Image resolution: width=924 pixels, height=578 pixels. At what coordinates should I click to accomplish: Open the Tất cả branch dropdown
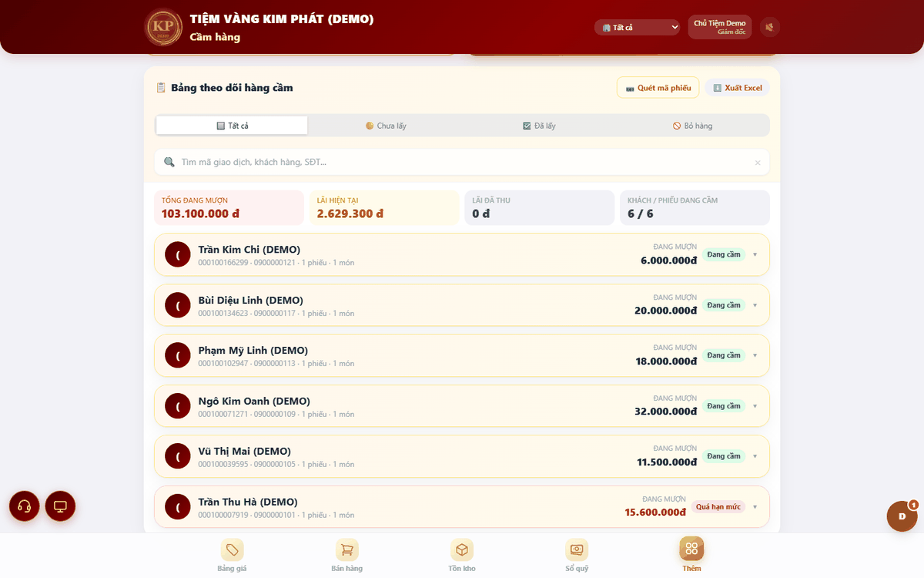click(638, 27)
